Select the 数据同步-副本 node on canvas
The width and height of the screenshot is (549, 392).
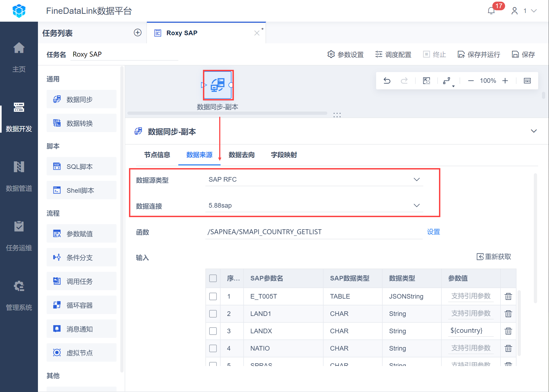pyautogui.click(x=218, y=85)
